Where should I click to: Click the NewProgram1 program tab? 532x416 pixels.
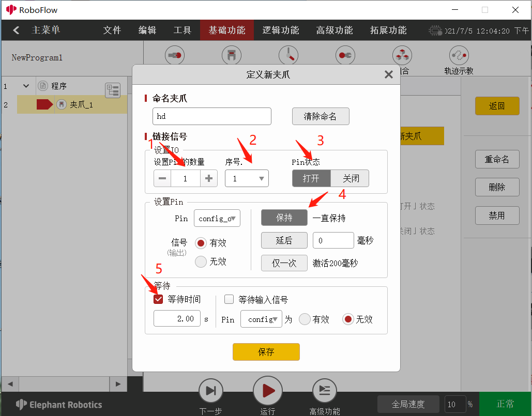37,58
